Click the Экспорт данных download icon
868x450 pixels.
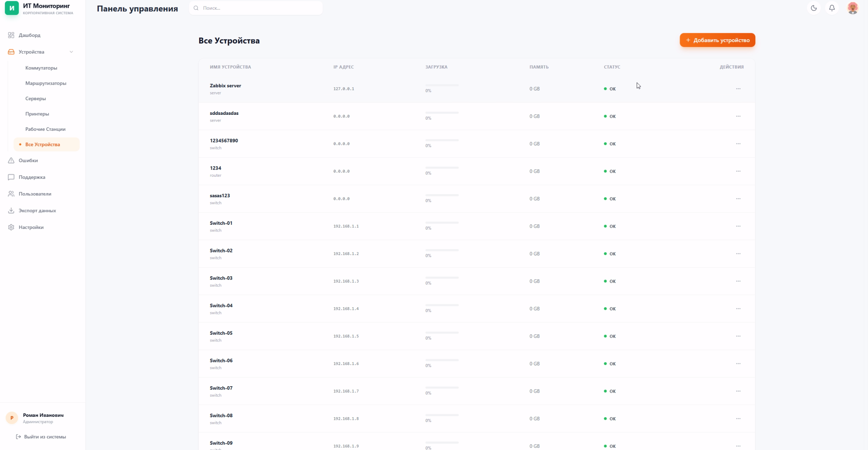point(11,211)
